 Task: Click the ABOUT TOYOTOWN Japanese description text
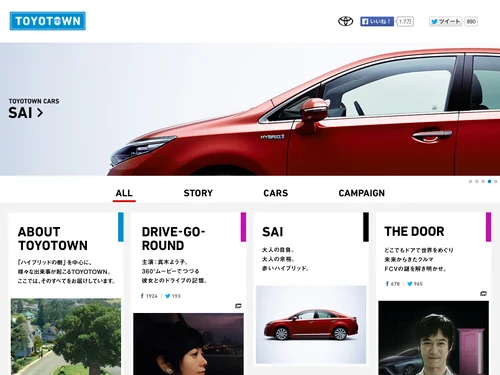click(x=66, y=272)
